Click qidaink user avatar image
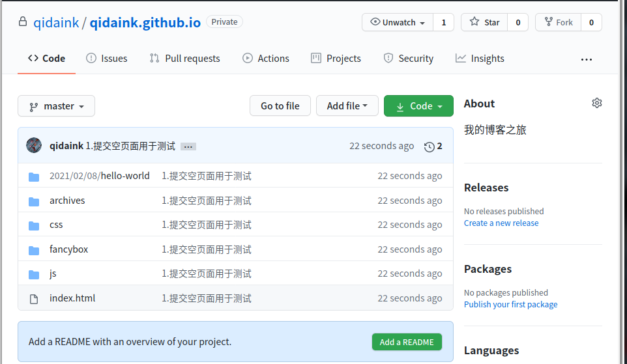 pyautogui.click(x=34, y=146)
